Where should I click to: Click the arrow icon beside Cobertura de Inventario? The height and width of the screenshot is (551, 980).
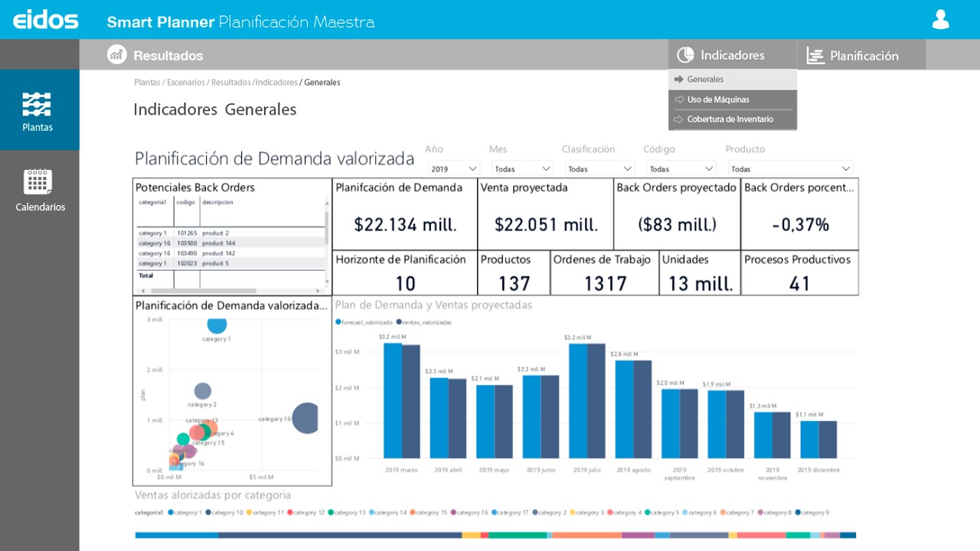678,119
